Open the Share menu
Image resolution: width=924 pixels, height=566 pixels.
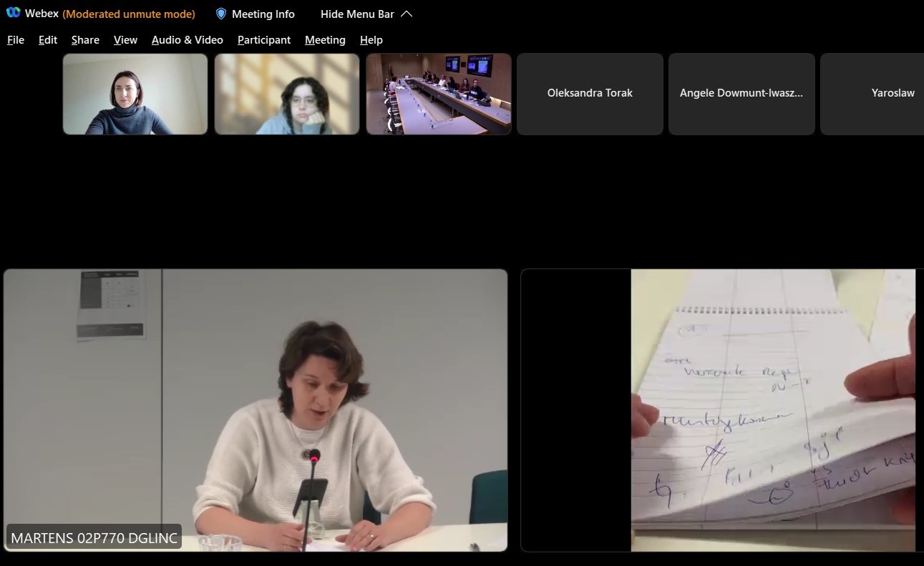[85, 40]
